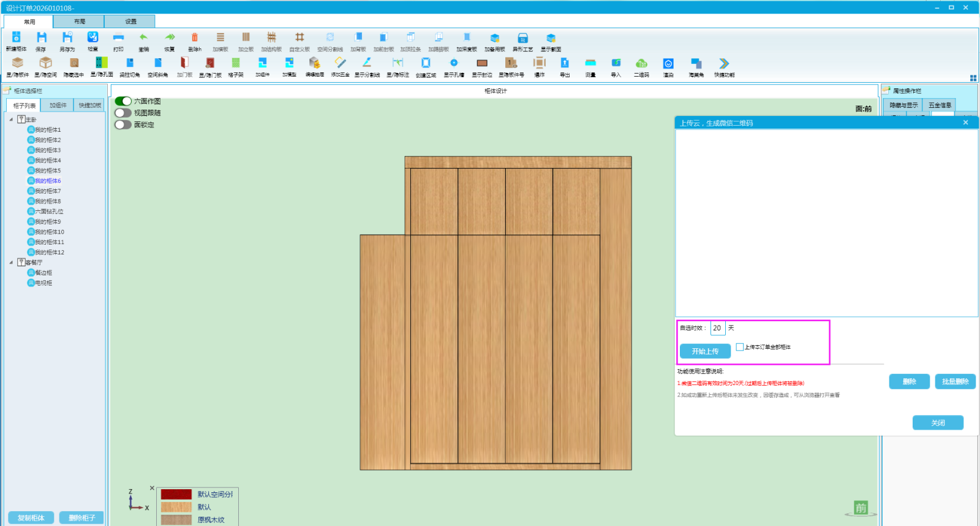Viewport: 980px width, 526px height.
Task: Click the 爆炸 explode view icon
Action: point(539,63)
